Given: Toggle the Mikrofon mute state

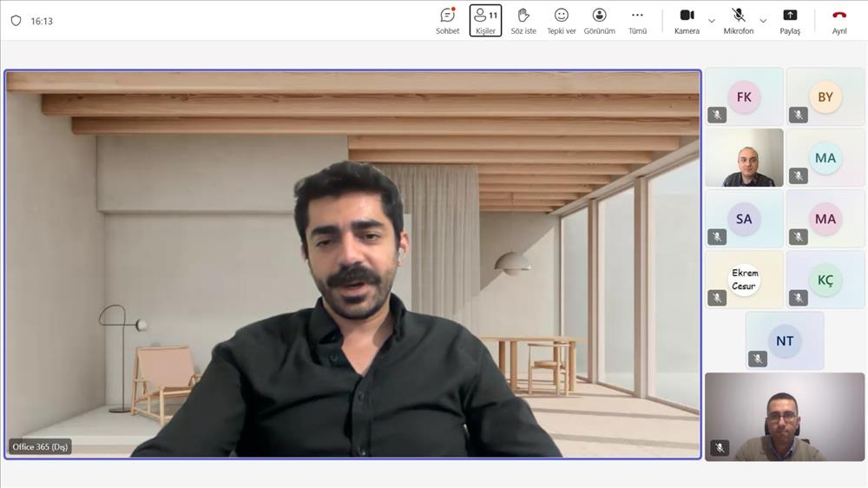Looking at the screenshot, I should pos(739,20).
